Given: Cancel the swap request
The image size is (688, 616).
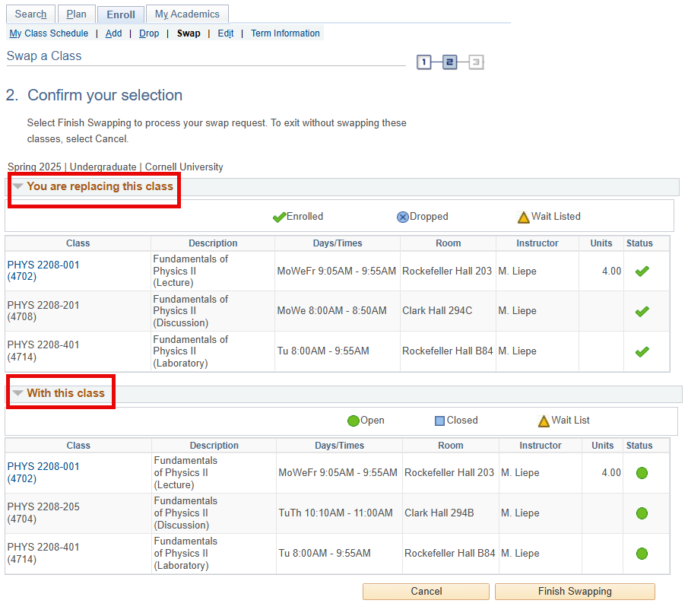Looking at the screenshot, I should pyautogui.click(x=426, y=592).
